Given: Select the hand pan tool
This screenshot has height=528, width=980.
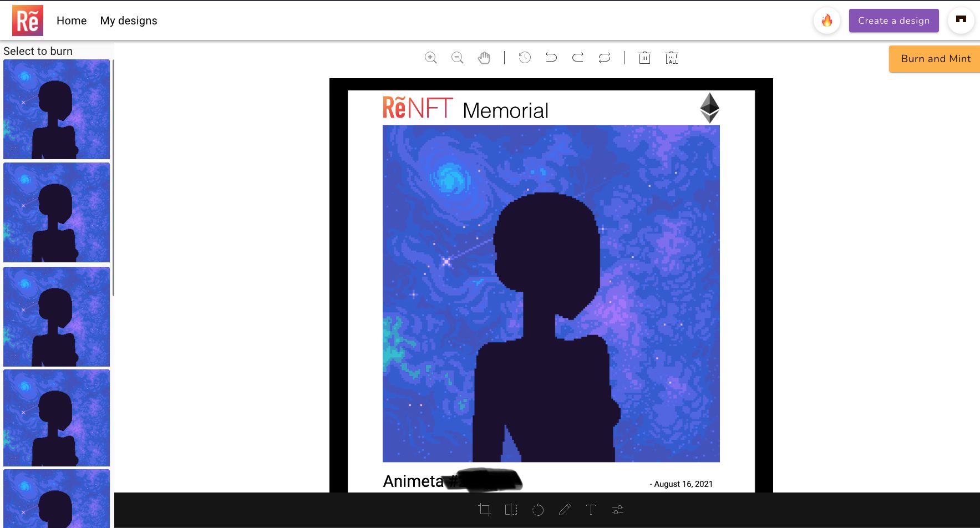Looking at the screenshot, I should pyautogui.click(x=484, y=58).
